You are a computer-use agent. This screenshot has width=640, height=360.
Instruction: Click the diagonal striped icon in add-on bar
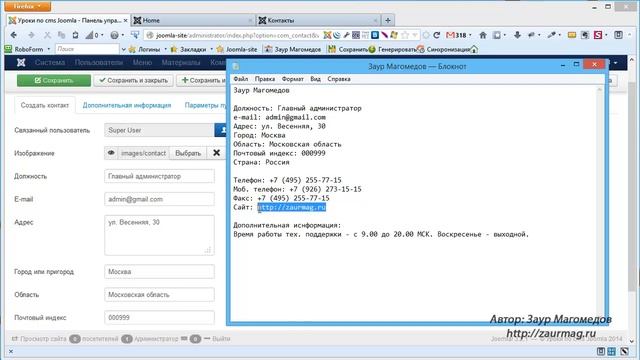(x=624, y=351)
